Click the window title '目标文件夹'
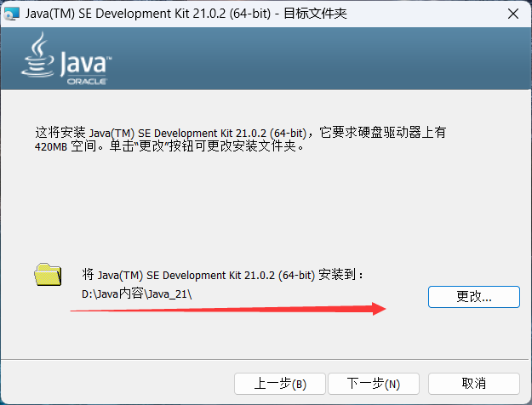The width and height of the screenshot is (532, 405). (x=315, y=14)
